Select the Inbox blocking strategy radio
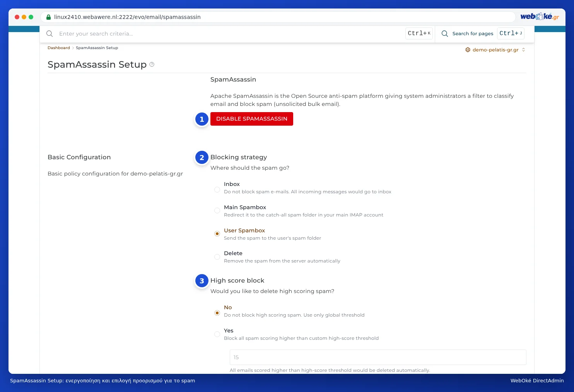 (217, 189)
